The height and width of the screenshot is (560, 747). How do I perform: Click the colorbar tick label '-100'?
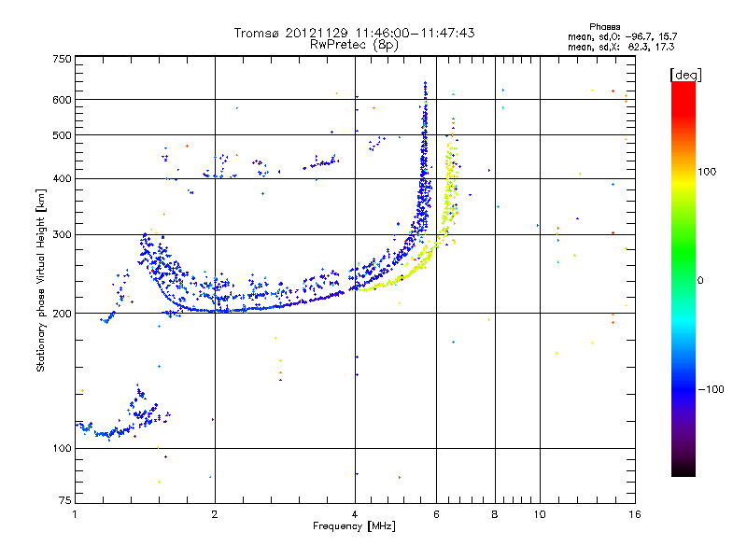tap(711, 389)
